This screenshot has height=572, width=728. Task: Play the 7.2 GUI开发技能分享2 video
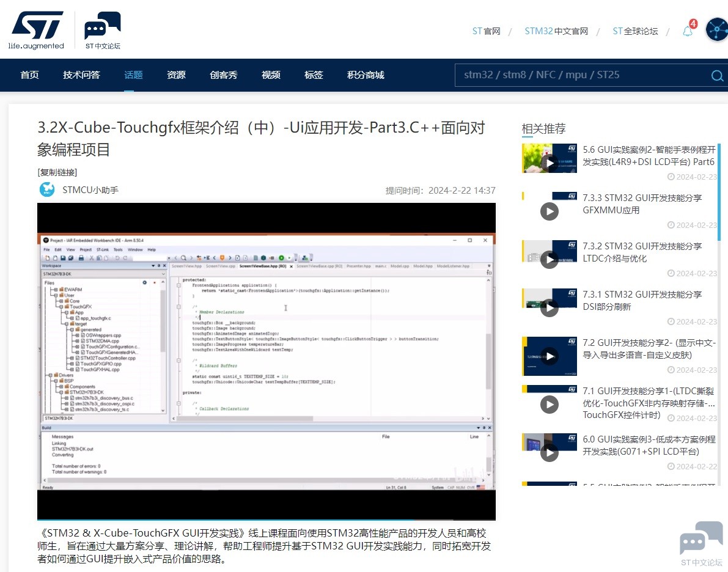click(x=550, y=356)
